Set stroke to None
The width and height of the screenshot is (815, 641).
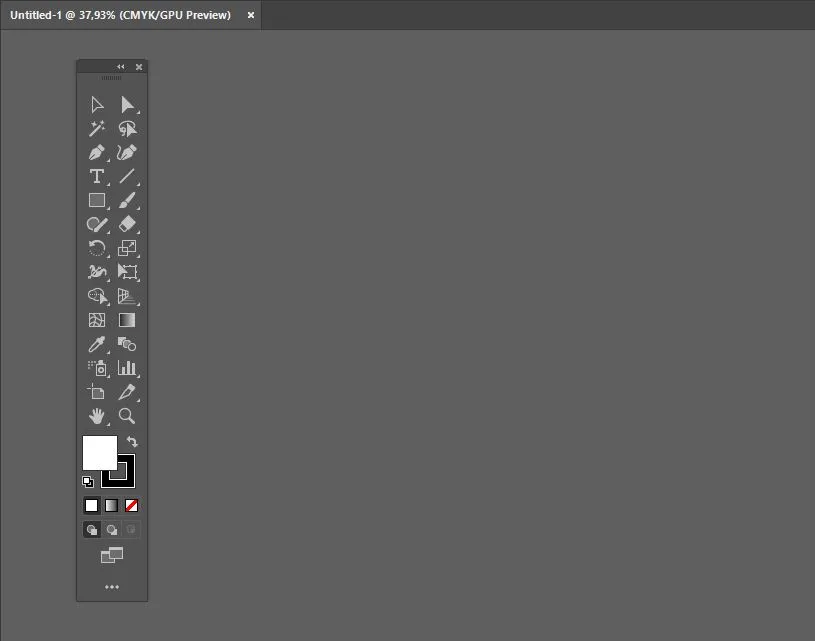131,505
